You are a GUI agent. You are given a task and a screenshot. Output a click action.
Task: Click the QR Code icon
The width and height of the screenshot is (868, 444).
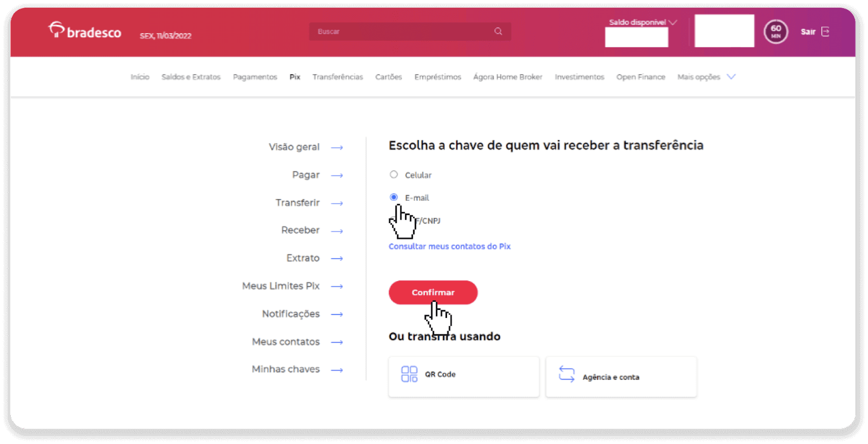click(x=409, y=375)
